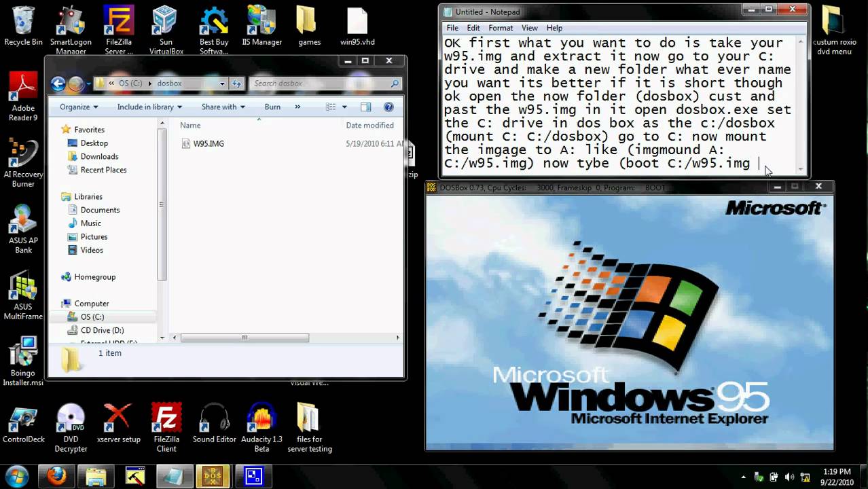Screen dimensions: 868x489
Task: Open the change view dropdown arrow
Action: coord(344,107)
